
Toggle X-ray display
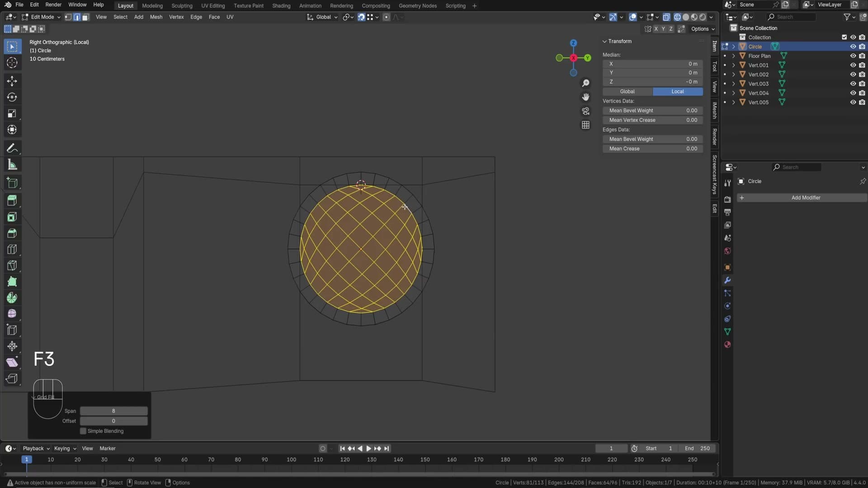(666, 17)
